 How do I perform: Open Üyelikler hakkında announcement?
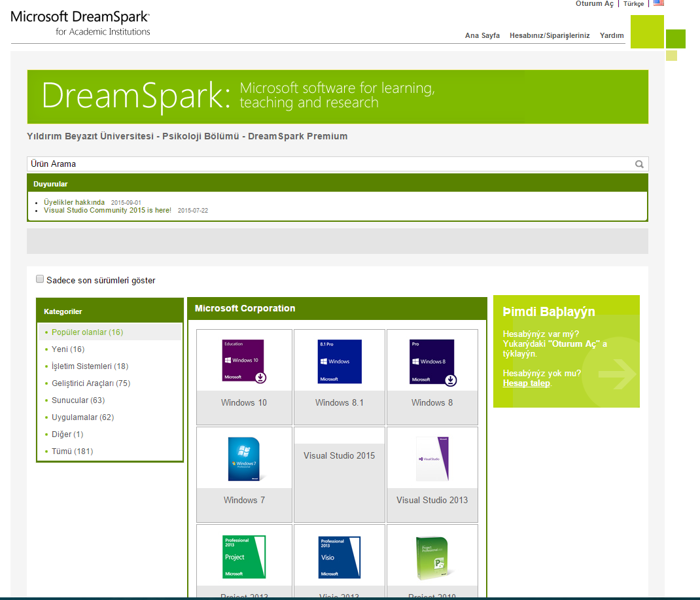[x=74, y=202]
